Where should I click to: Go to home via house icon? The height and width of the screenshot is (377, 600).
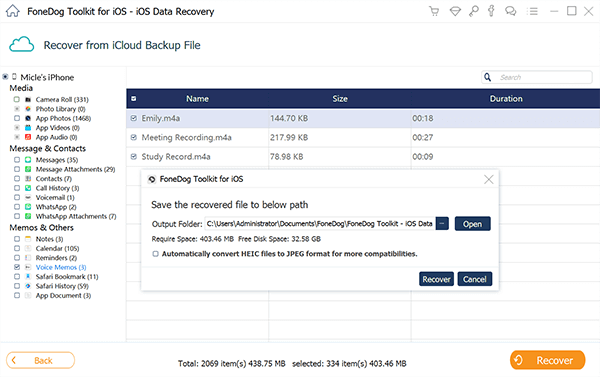[13, 11]
